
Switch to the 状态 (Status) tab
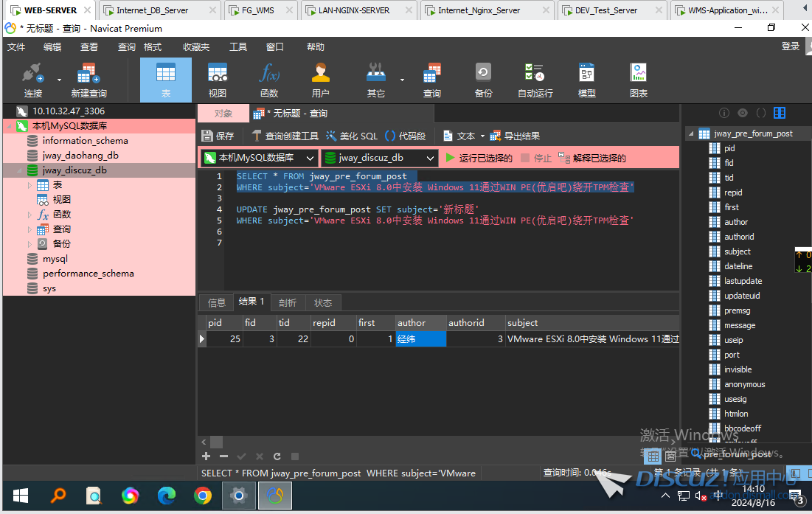click(x=322, y=302)
